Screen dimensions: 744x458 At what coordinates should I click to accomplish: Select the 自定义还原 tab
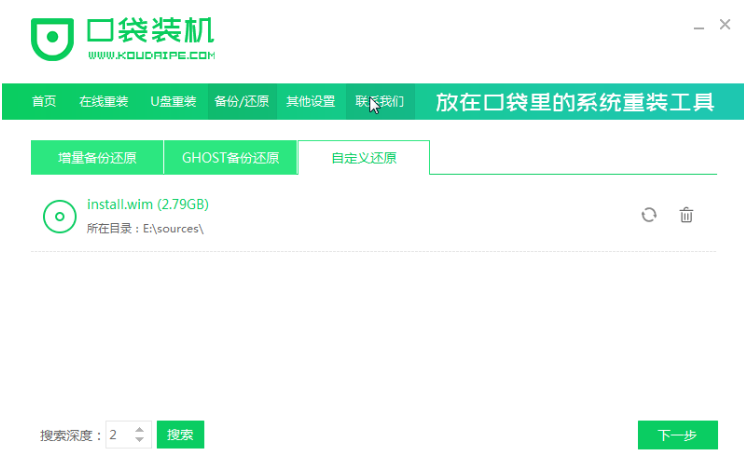(364, 158)
